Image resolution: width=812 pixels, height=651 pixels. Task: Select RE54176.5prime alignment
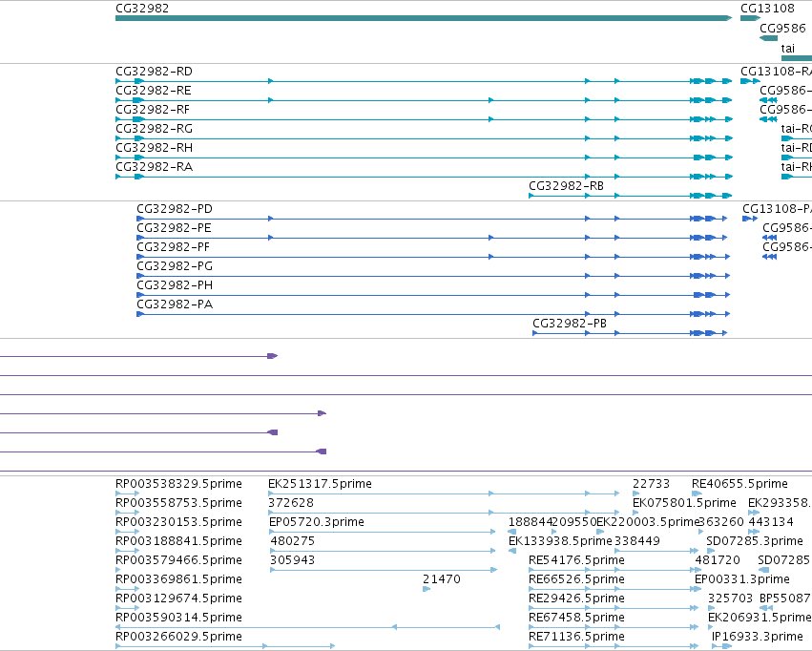point(614,570)
